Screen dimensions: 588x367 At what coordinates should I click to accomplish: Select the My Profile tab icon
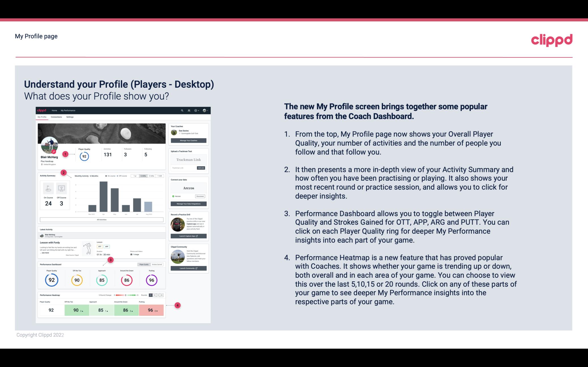coord(42,117)
